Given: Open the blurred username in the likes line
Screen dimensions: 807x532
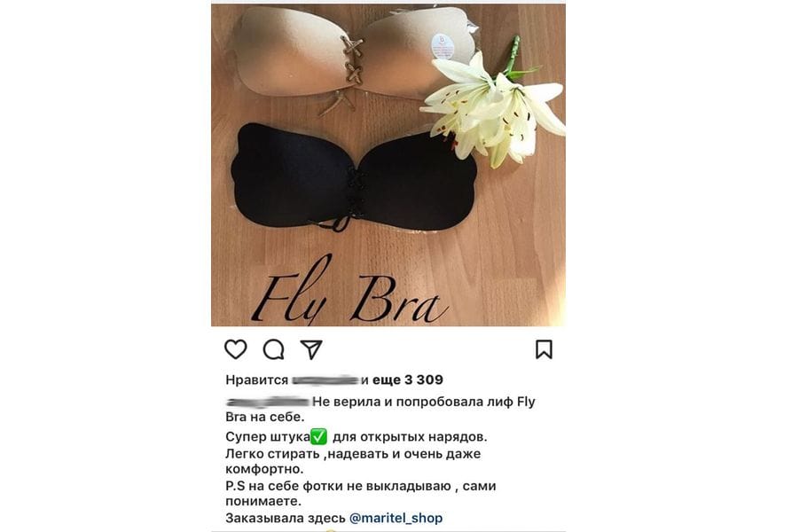Looking at the screenshot, I should (x=325, y=380).
